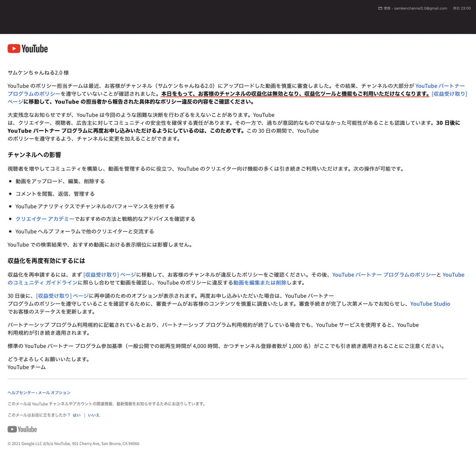Image resolution: width=476 pixels, height=449 pixels.
Task: Click the 収益化を再度有効にするには heading
Action: point(46,261)
